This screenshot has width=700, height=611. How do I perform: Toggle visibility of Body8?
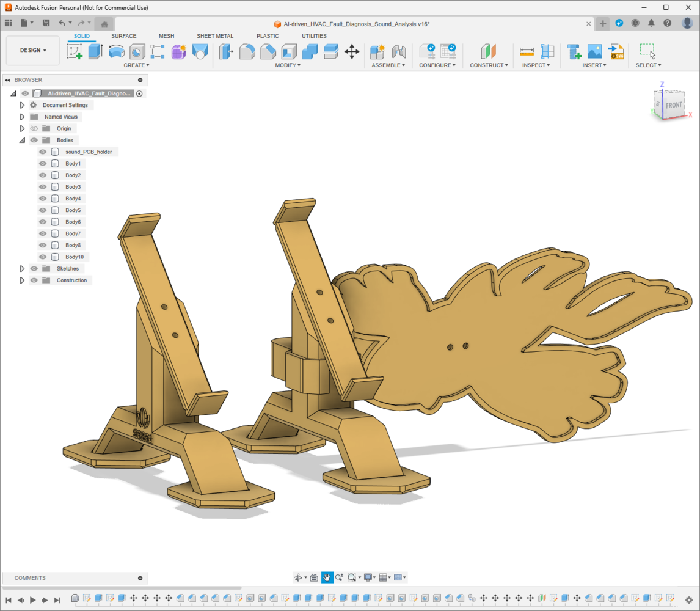(x=43, y=245)
